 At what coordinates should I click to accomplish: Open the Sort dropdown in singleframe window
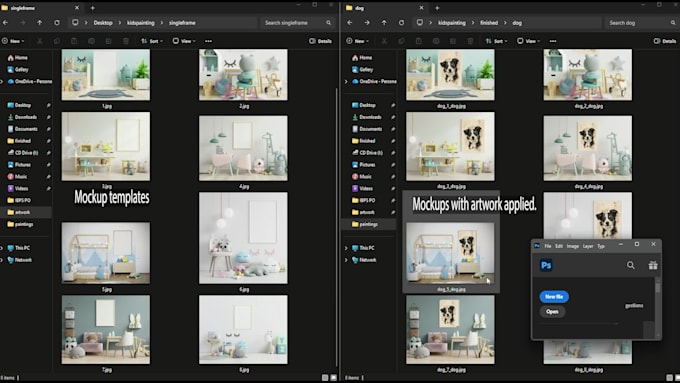(x=152, y=41)
